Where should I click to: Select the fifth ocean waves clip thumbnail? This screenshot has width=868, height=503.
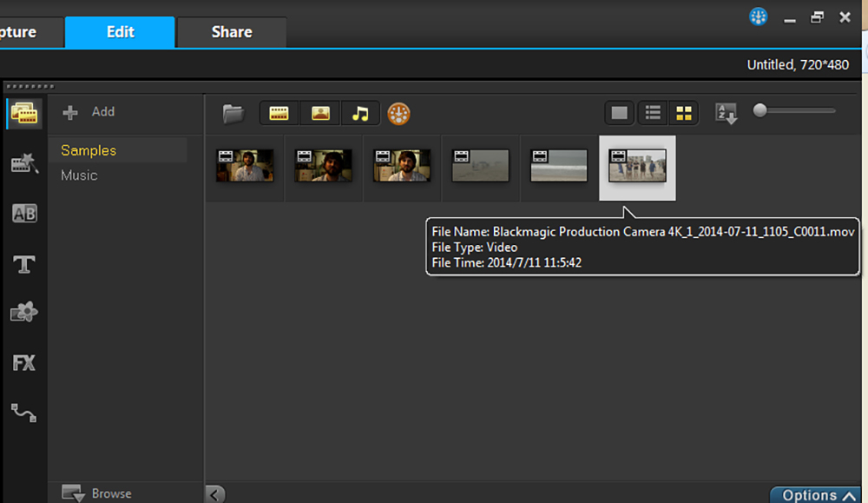click(x=559, y=166)
